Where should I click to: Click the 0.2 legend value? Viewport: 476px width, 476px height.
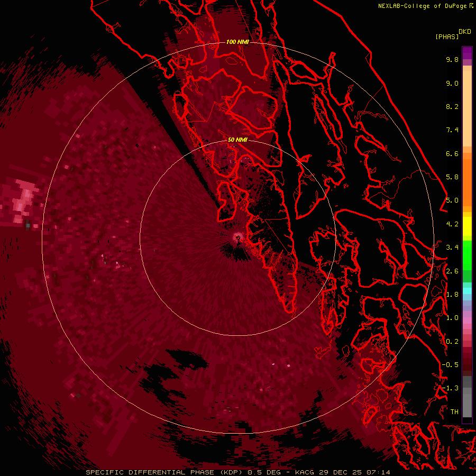(x=452, y=342)
